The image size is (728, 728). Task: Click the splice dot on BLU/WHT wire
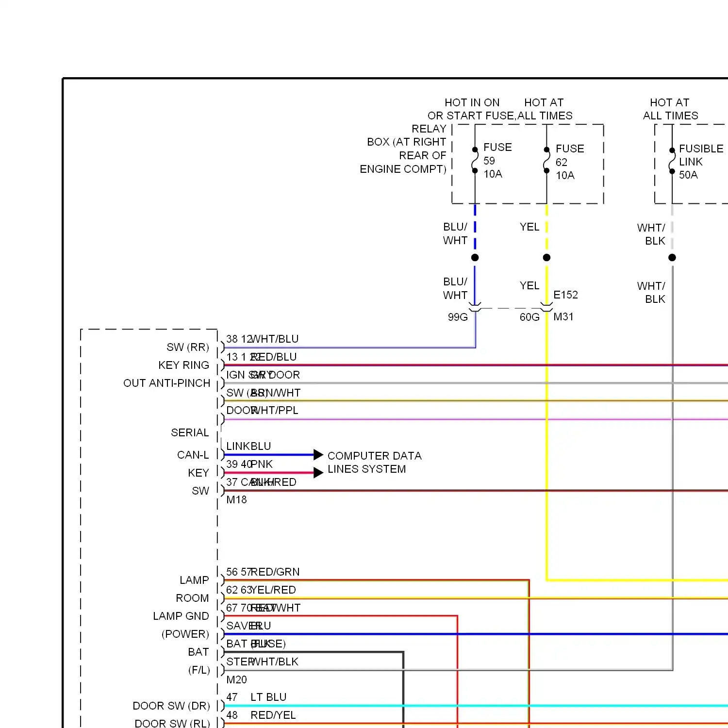475,258
